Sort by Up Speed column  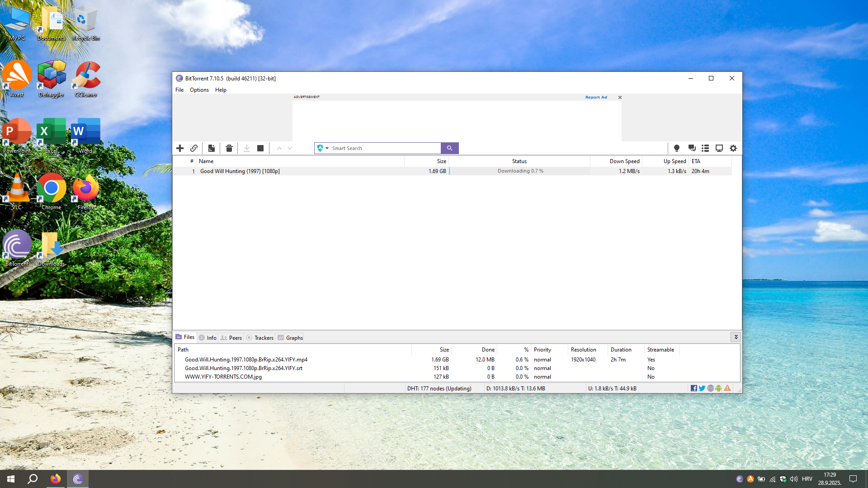click(x=665, y=161)
